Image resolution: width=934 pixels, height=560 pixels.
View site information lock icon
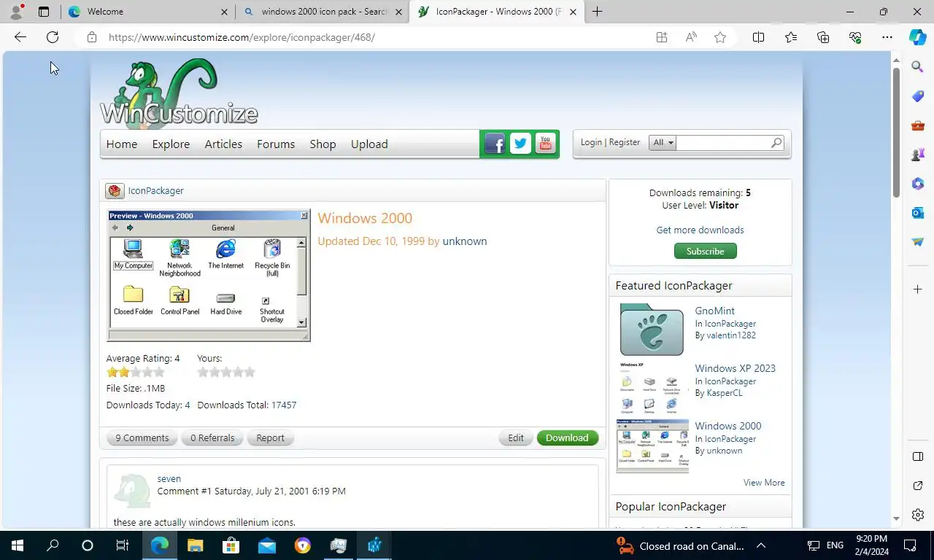tap(91, 37)
